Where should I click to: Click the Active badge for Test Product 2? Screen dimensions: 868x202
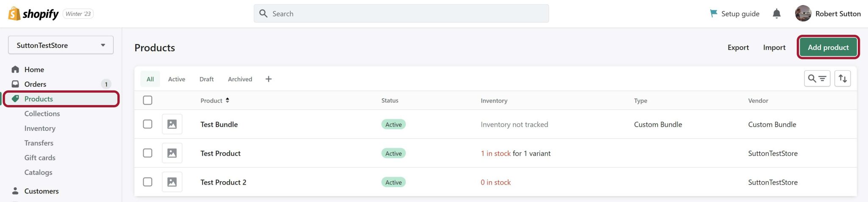(393, 182)
